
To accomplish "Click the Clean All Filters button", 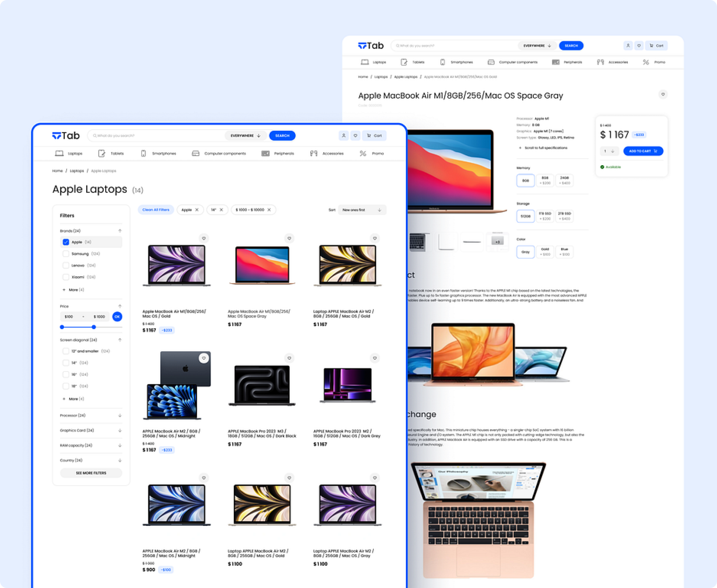I will [x=156, y=210].
